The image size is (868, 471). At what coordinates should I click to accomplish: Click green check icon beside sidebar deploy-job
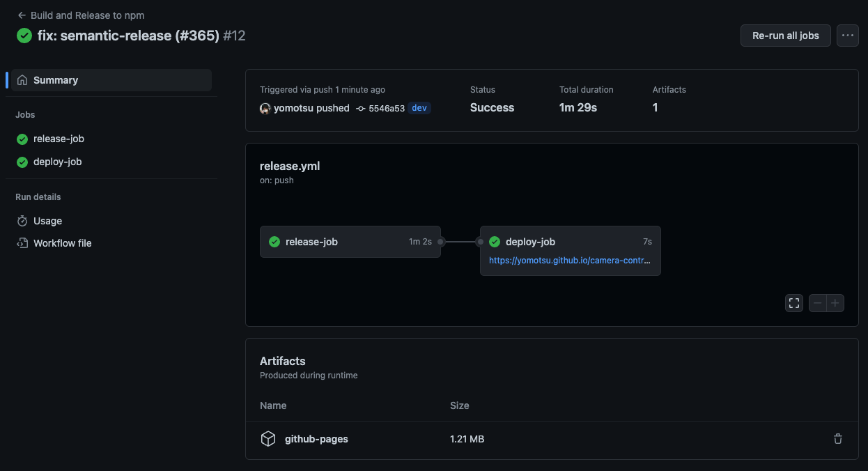[22, 162]
